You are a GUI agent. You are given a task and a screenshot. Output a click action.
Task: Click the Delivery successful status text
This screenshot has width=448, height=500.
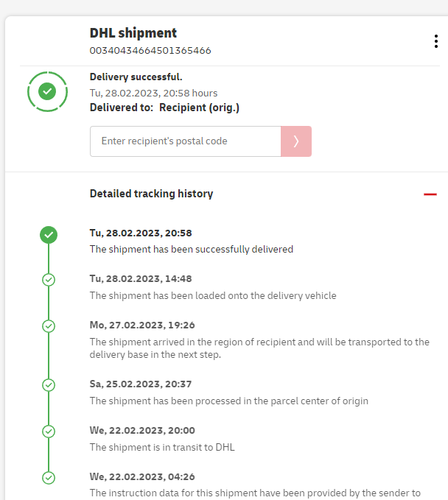136,77
